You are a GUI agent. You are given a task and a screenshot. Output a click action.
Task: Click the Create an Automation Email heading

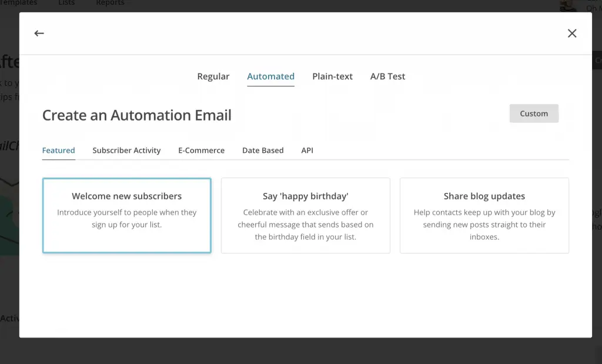tap(136, 115)
